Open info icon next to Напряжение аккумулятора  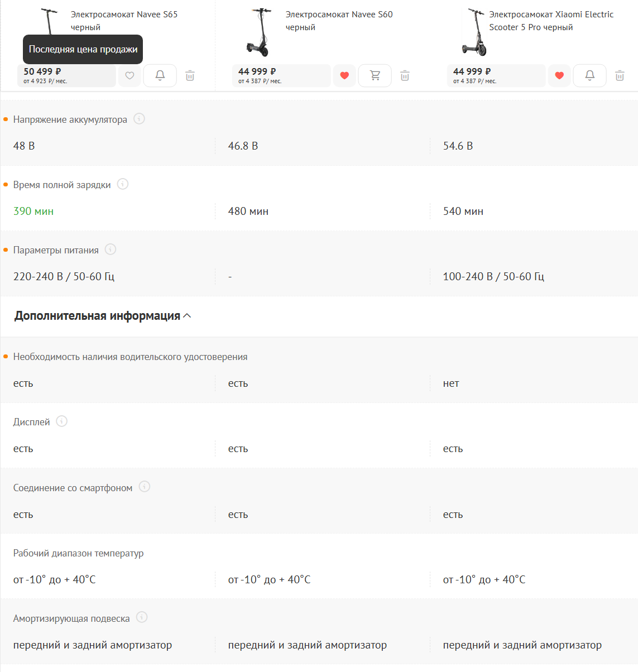pos(140,119)
